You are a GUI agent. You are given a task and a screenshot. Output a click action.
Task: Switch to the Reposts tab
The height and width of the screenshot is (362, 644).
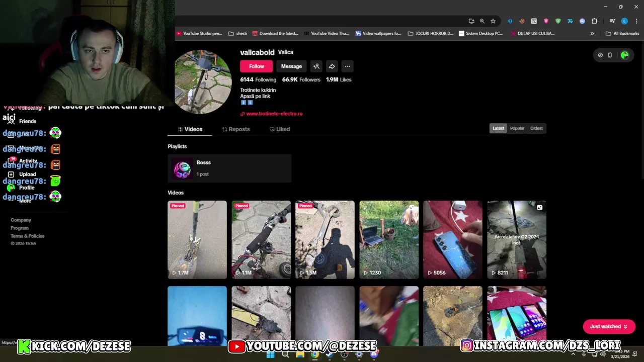[x=235, y=129]
